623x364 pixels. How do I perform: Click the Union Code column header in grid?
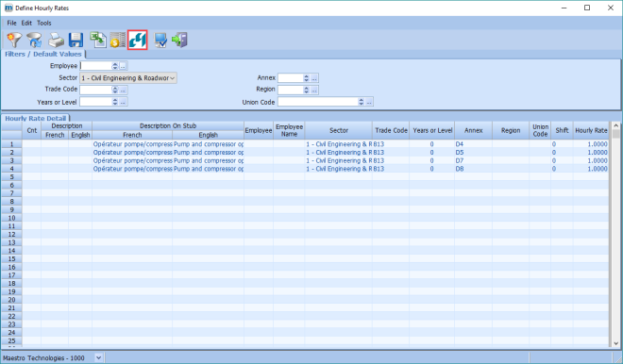click(x=540, y=130)
